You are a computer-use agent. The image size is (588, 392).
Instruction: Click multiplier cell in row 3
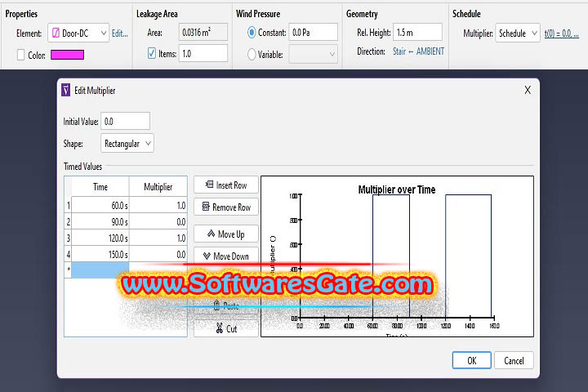point(158,238)
